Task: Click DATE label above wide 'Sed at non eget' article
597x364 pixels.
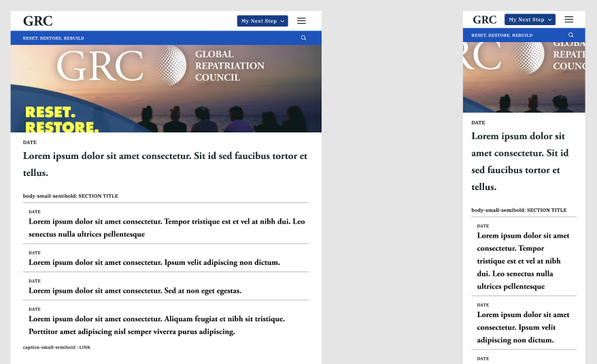Action: point(35,280)
